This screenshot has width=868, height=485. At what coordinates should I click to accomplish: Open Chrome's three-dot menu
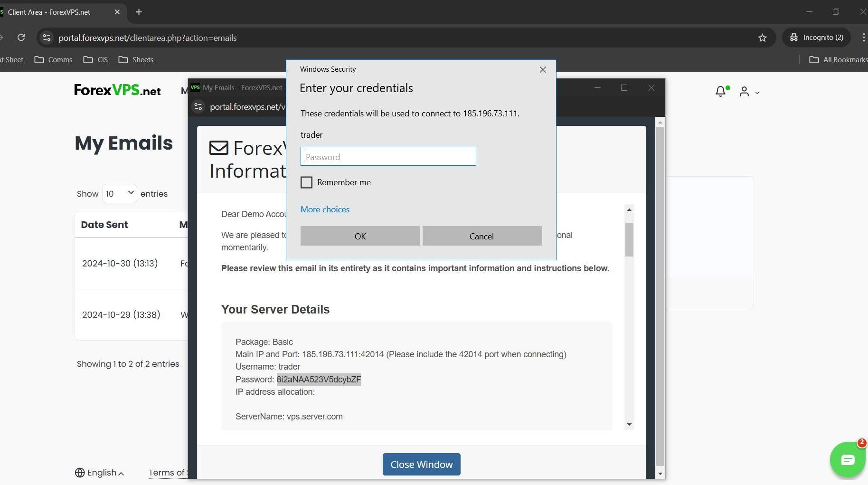[x=863, y=38]
